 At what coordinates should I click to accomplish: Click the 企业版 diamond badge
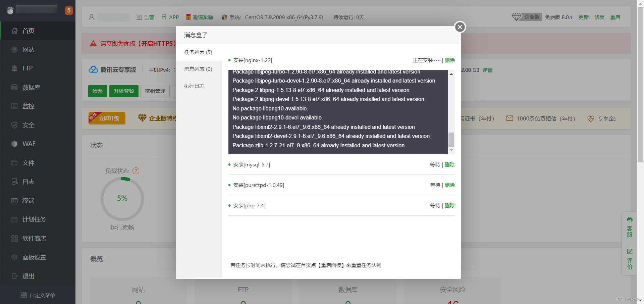pos(527,17)
